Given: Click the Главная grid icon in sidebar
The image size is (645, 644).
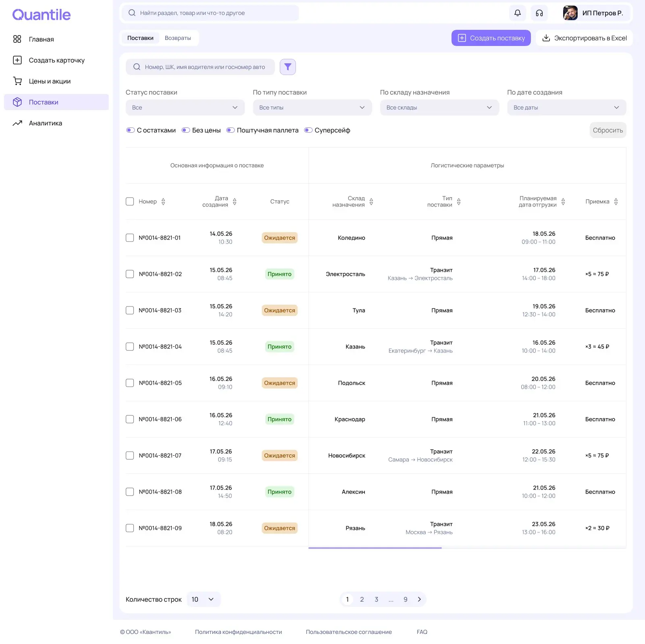Looking at the screenshot, I should coord(17,39).
